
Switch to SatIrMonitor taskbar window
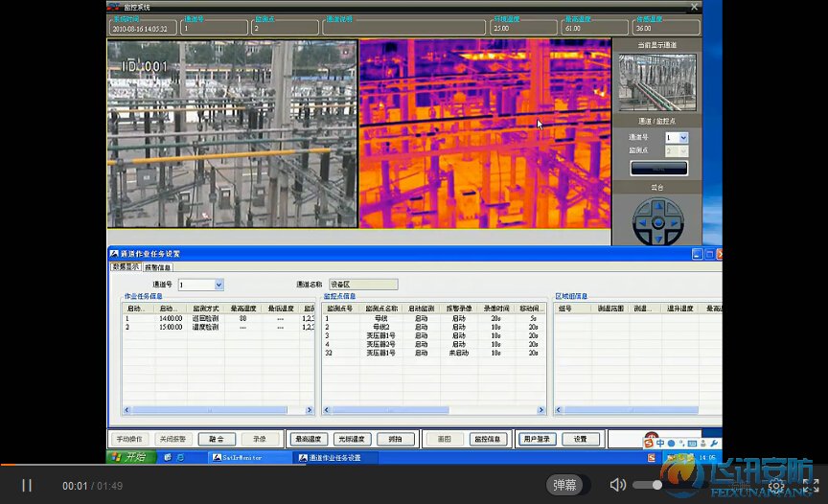pos(249,458)
